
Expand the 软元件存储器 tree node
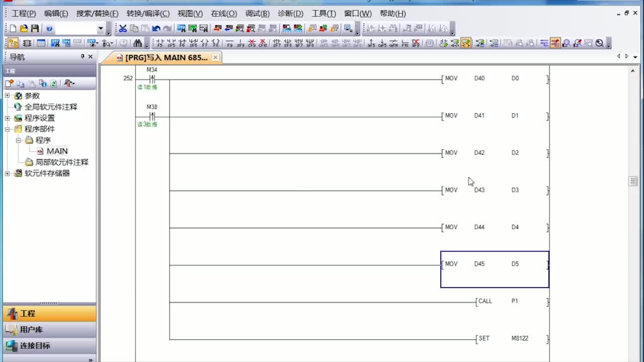coord(8,173)
